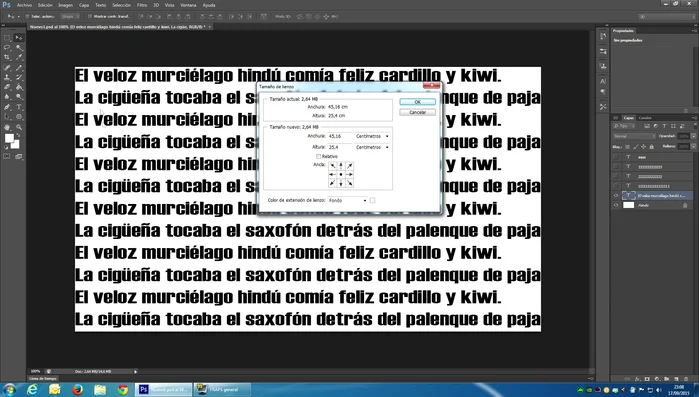Select the Blur tool
699x397 pixels.
click(7, 97)
